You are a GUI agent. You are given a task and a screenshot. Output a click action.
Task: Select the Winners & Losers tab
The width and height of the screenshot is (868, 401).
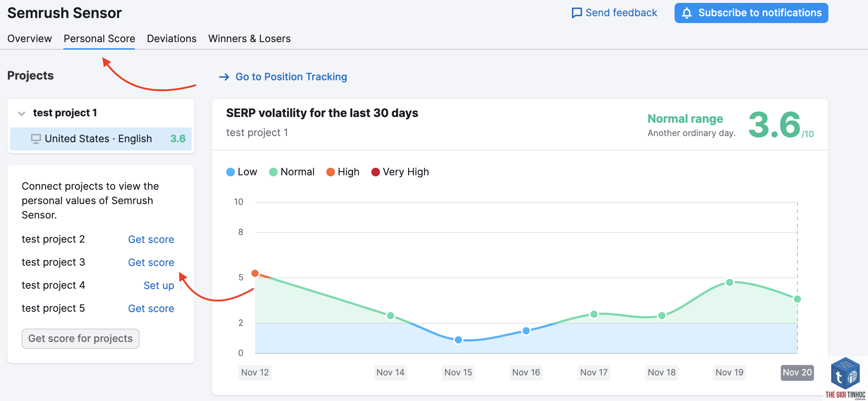(249, 39)
